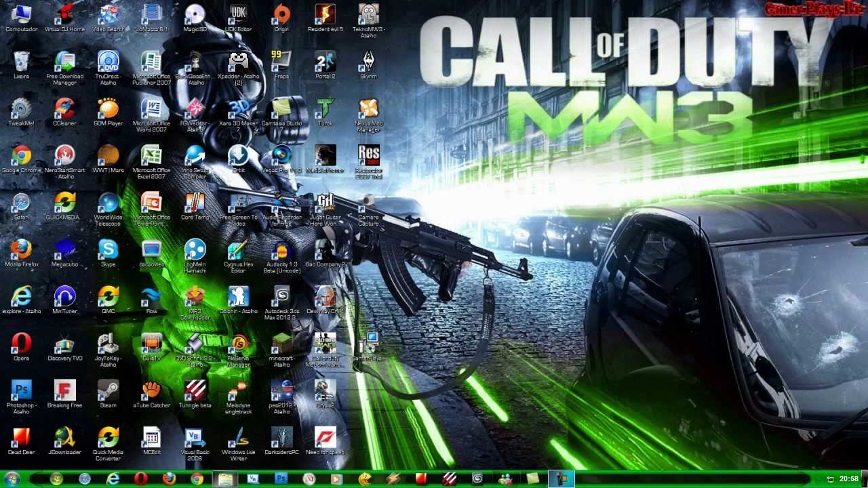Viewport: 868px width, 488px height.
Task: Launch Windows Live Writer shortcut
Action: [239, 444]
